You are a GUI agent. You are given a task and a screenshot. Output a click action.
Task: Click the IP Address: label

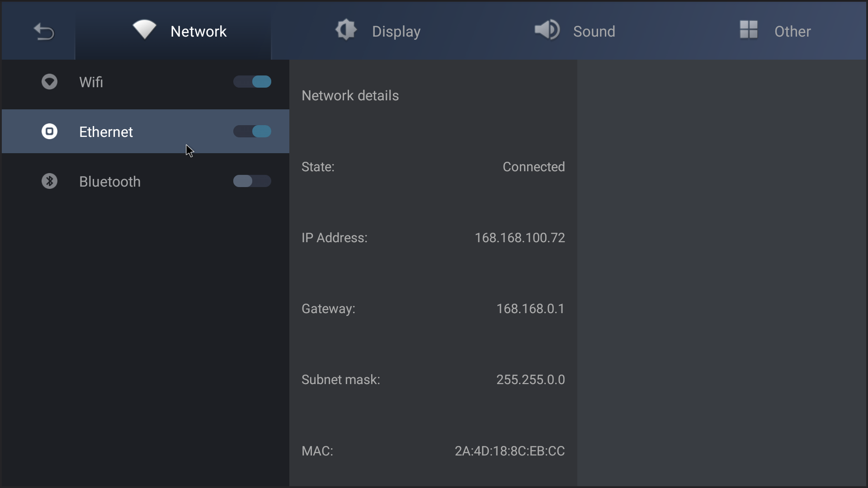[334, 238]
